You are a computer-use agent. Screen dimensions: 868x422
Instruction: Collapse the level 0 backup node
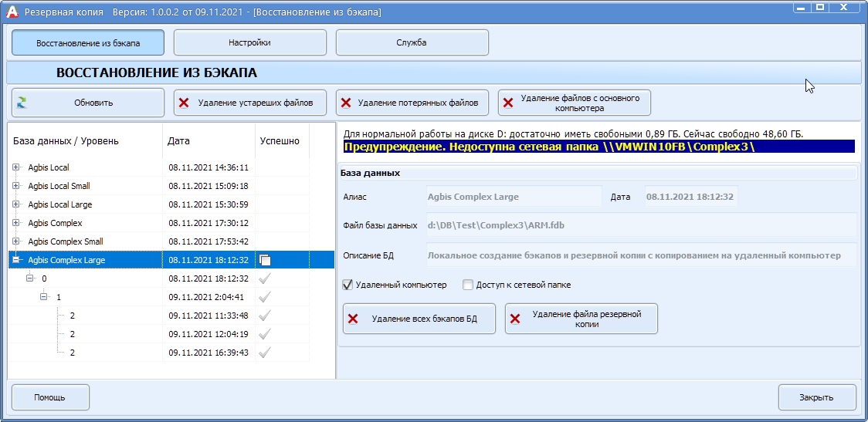tap(30, 279)
